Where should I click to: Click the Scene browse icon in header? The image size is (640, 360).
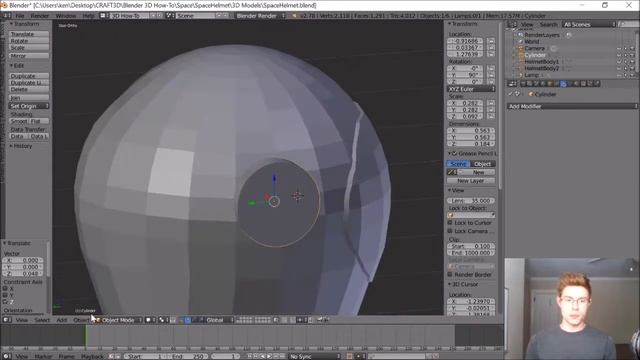pyautogui.click(x=171, y=16)
